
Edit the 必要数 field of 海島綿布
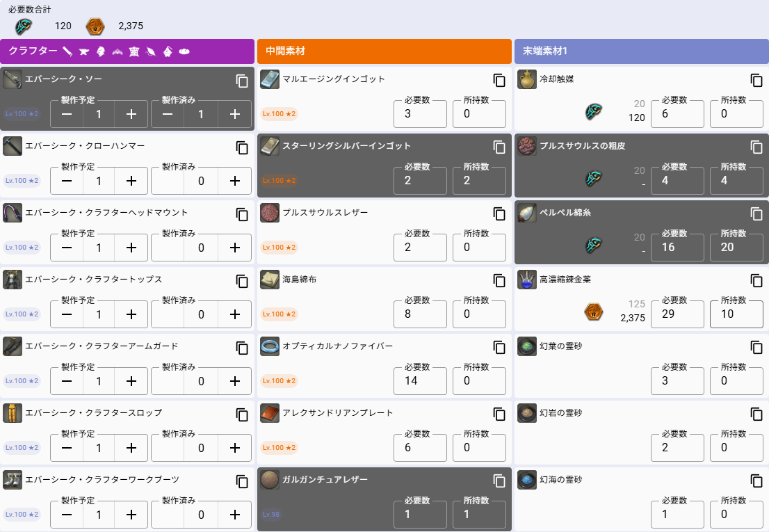[x=420, y=314]
